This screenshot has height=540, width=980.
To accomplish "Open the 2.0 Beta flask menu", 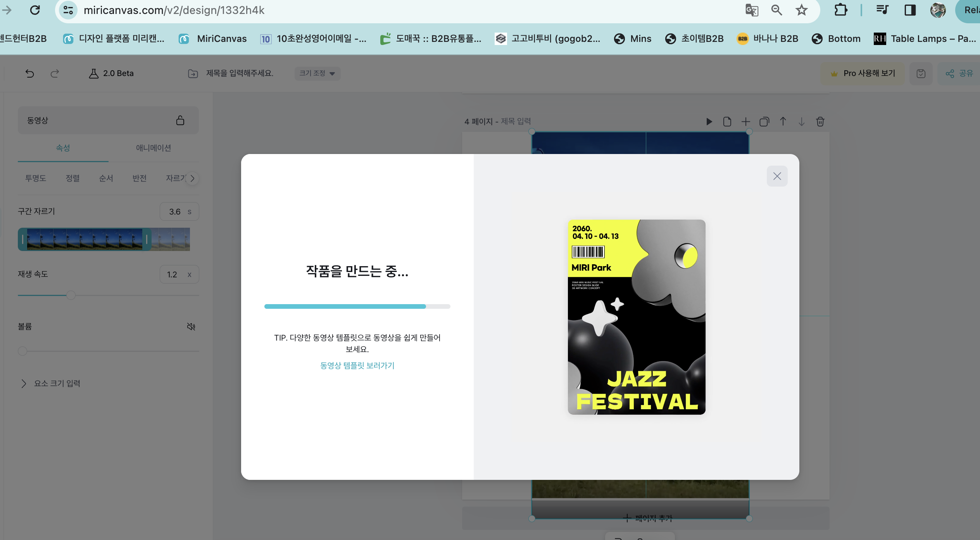I will point(111,73).
